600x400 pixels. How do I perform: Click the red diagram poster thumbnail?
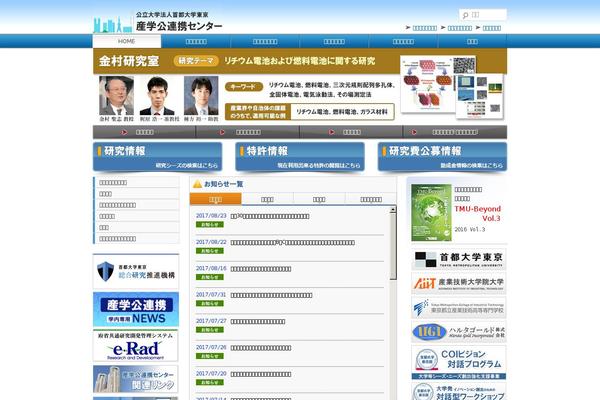427,85
